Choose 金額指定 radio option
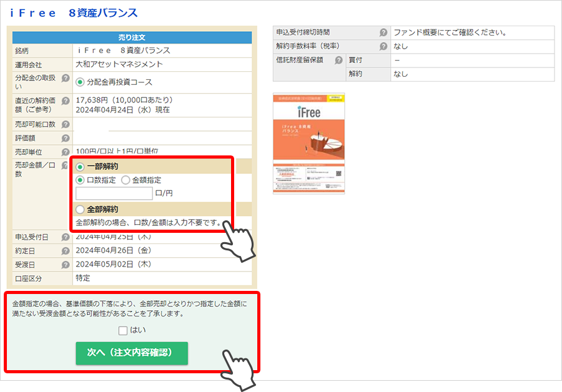 (x=126, y=180)
